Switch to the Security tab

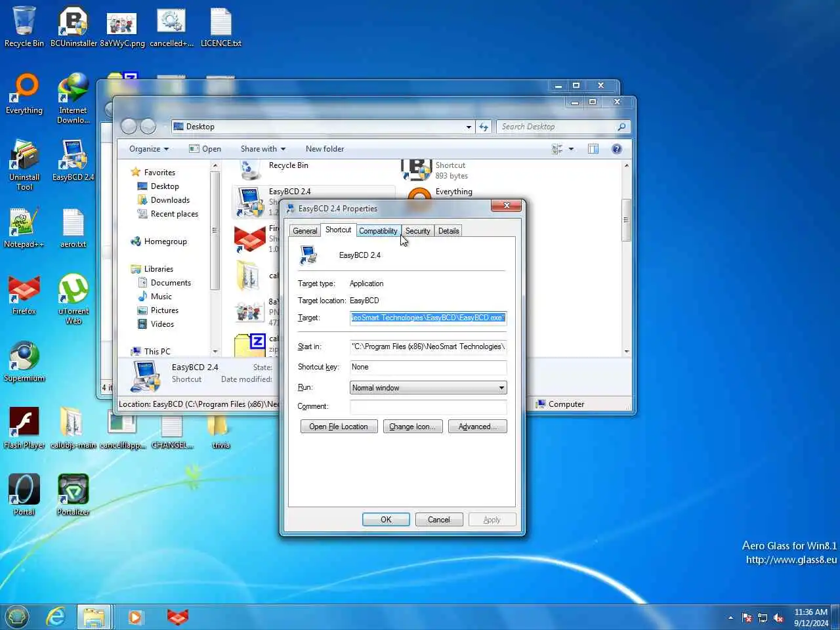417,231
